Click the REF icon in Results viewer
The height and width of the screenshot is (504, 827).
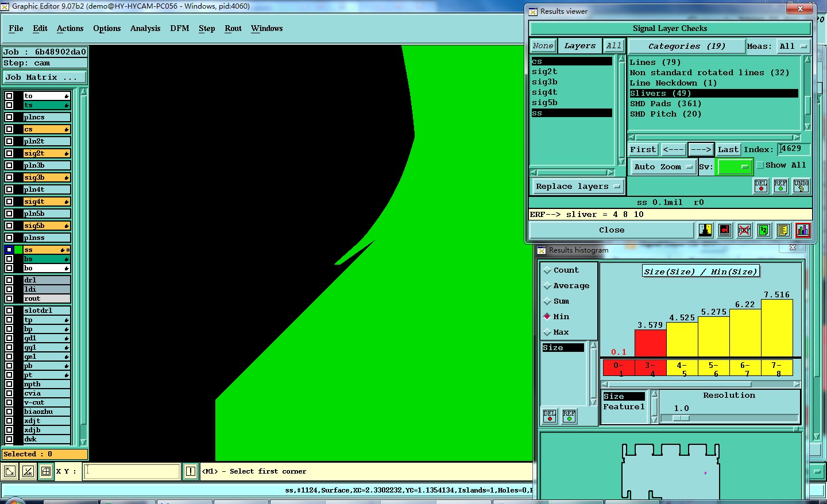click(x=780, y=185)
